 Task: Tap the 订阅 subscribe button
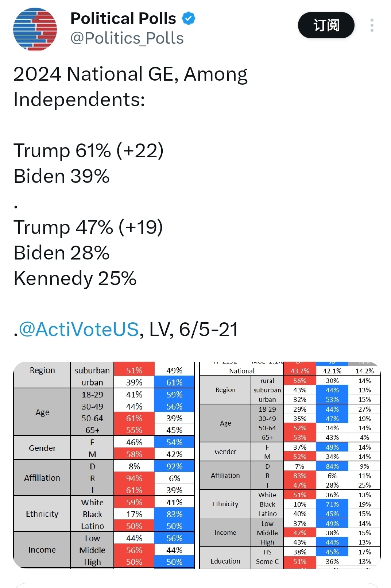326,25
